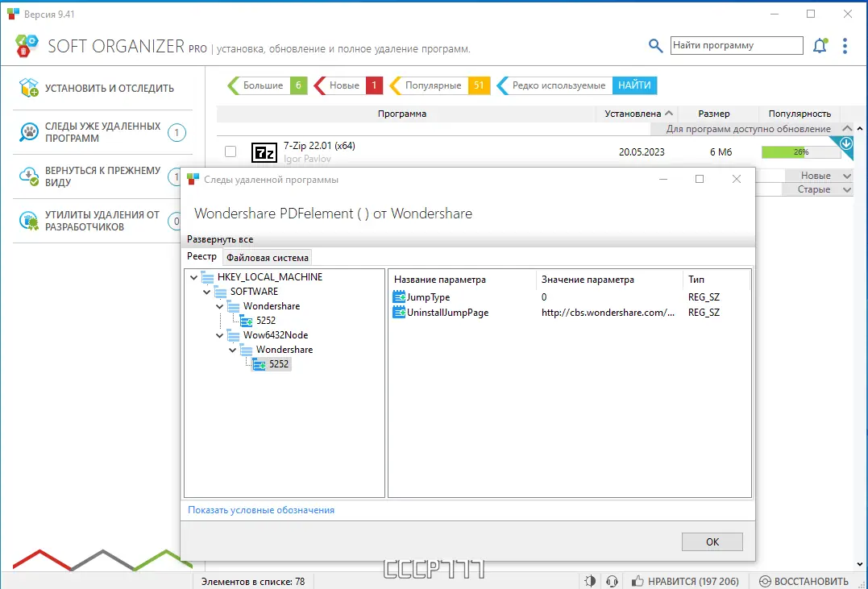This screenshot has width=868, height=589.
Task: Click the http://cbs.wondershare.com value cell
Action: tap(608, 313)
